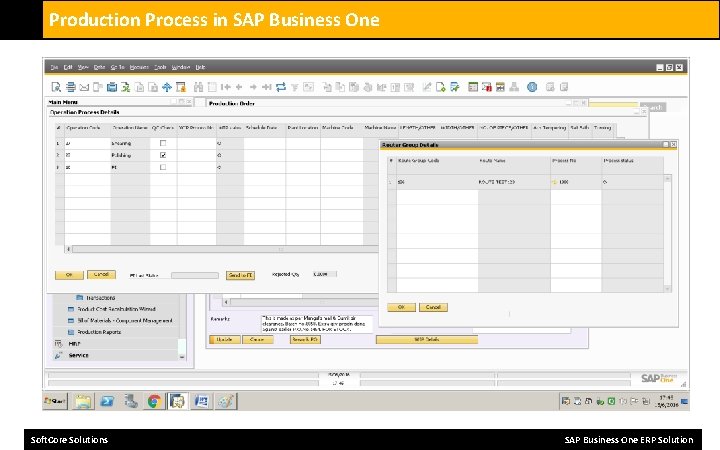The width and height of the screenshot is (720, 450).
Task: Send document by email via envelope icon
Action: click(x=84, y=87)
